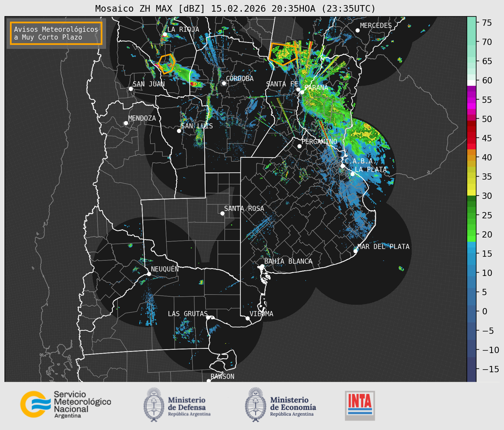The height and width of the screenshot is (430, 504).
Task: Click the 40 dBZ orange band on the color scale
Action: click(x=471, y=157)
